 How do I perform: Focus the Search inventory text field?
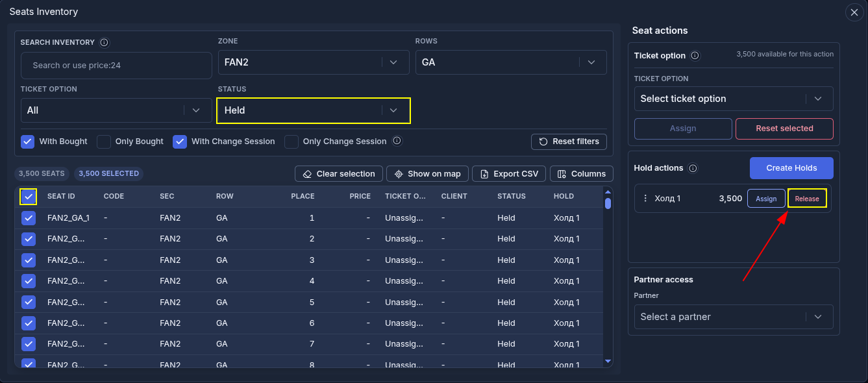click(x=116, y=66)
